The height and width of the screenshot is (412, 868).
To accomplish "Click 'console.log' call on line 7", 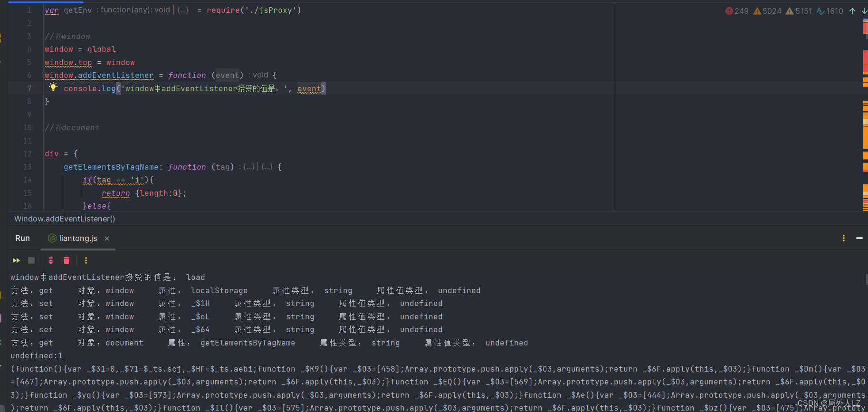I will click(x=90, y=89).
